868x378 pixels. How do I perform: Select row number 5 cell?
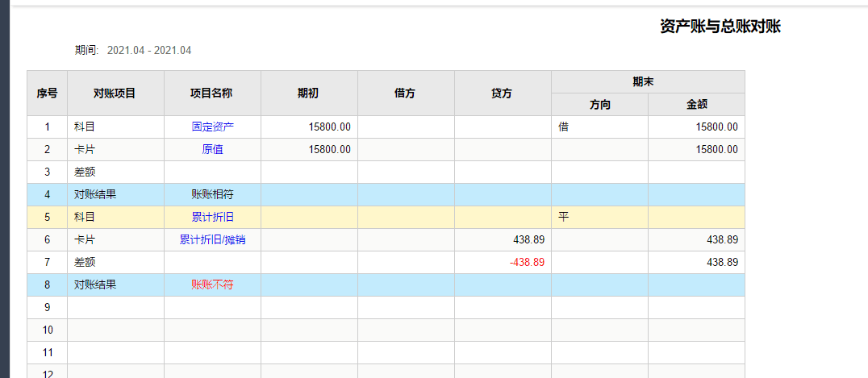[x=47, y=217]
